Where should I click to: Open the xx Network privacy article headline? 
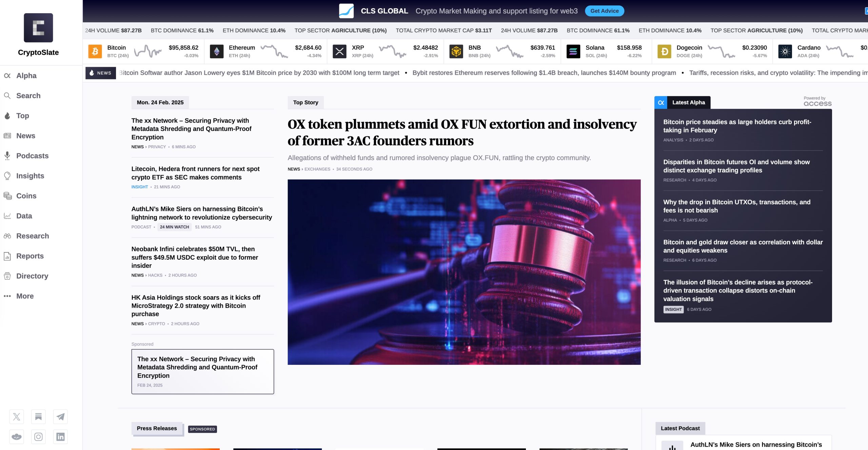tap(192, 129)
